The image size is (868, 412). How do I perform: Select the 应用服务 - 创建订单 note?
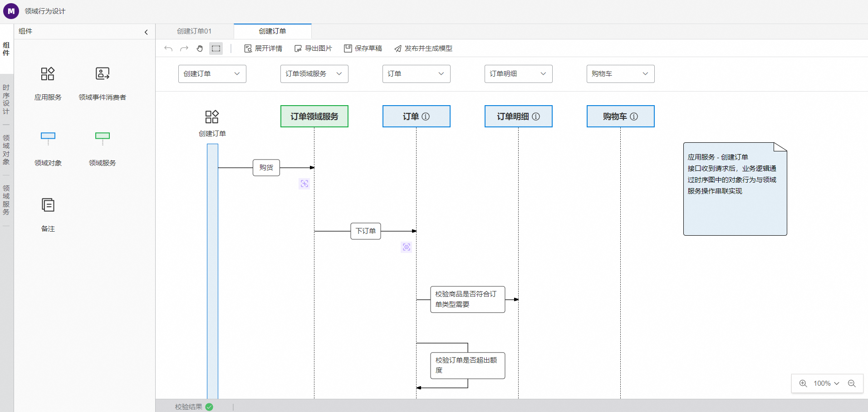[735, 189]
